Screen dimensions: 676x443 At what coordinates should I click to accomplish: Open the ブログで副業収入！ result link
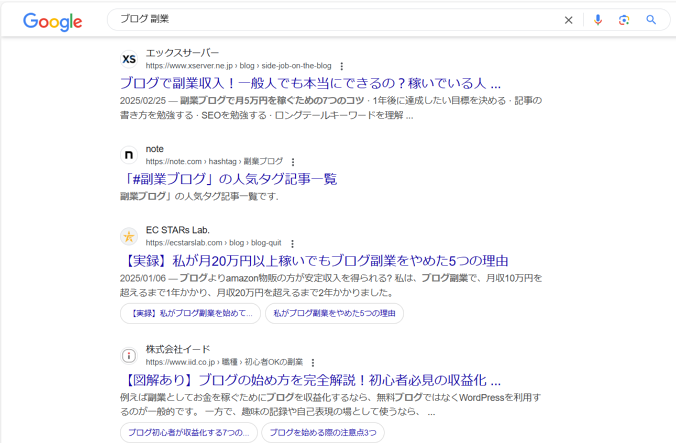310,83
